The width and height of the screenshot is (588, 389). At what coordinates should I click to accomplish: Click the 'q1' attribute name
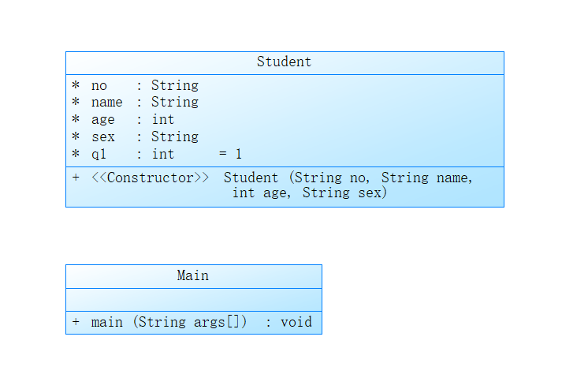coord(99,155)
